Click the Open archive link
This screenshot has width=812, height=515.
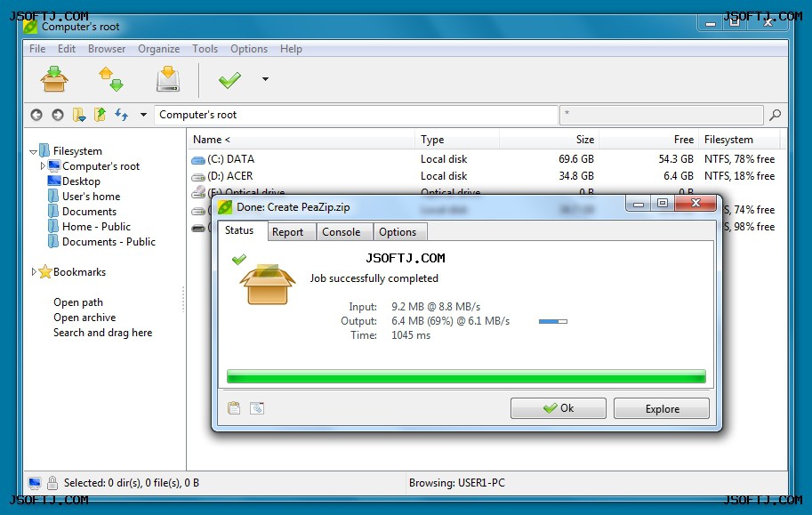(x=84, y=317)
